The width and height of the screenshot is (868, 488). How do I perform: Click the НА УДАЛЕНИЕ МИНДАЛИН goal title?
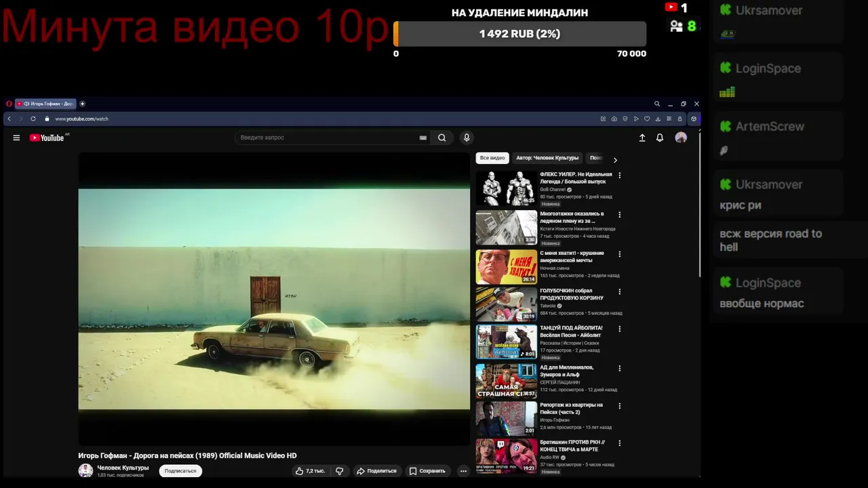[519, 13]
